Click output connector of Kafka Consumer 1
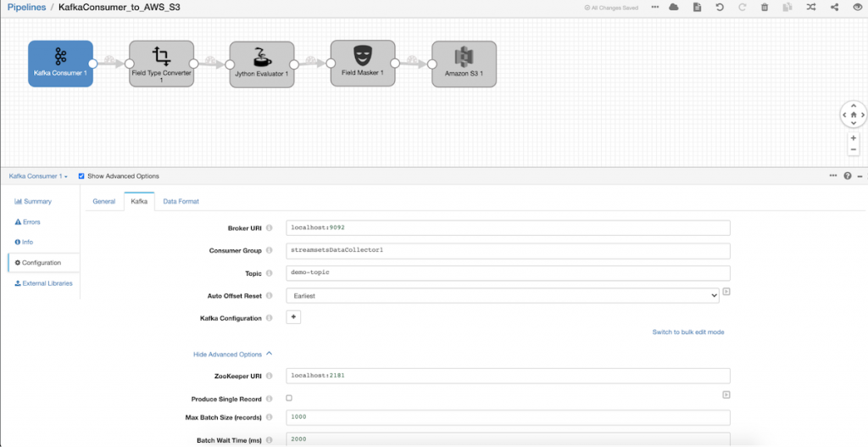 (93, 64)
